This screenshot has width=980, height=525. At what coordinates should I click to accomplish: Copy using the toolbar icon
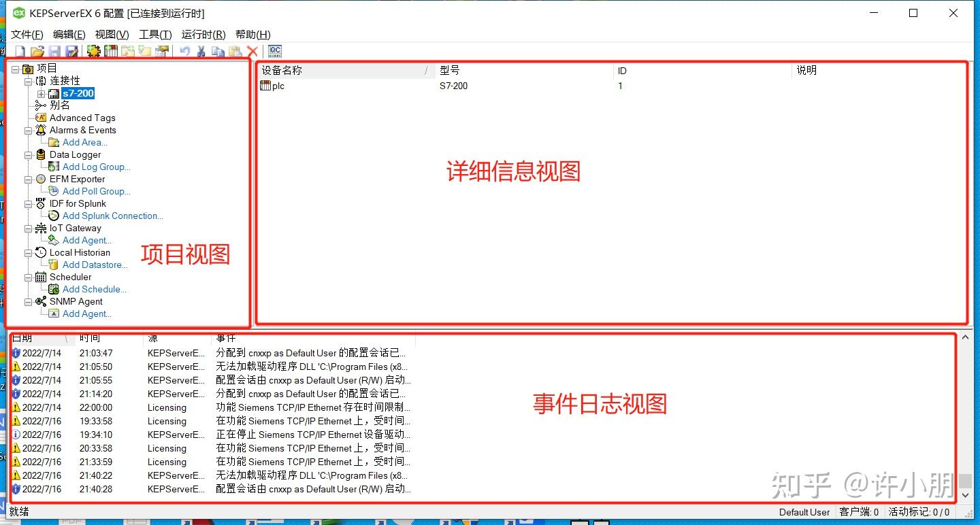[x=218, y=51]
